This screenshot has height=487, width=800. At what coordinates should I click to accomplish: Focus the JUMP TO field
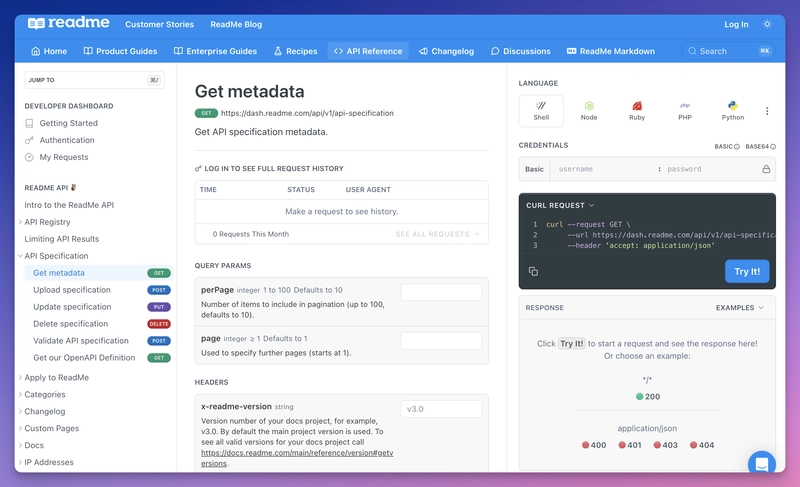[x=94, y=80]
